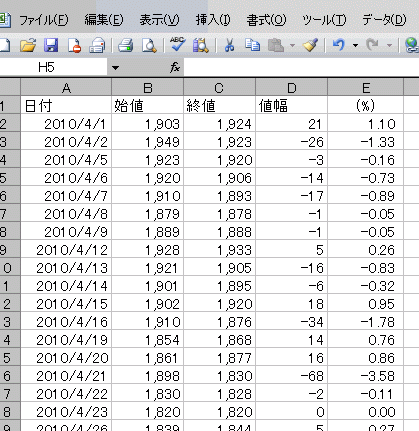419x431 pixels.
Task: Open the 書式(O) menu
Action: pyautogui.click(x=266, y=20)
